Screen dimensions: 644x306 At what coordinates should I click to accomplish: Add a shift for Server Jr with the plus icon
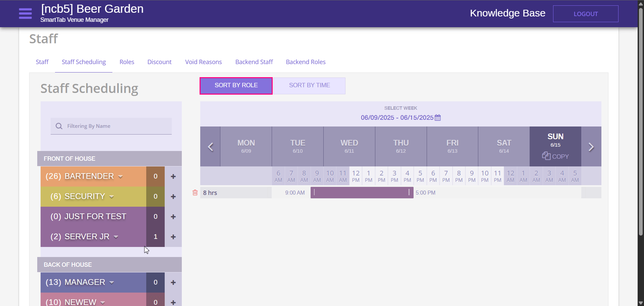point(173,237)
